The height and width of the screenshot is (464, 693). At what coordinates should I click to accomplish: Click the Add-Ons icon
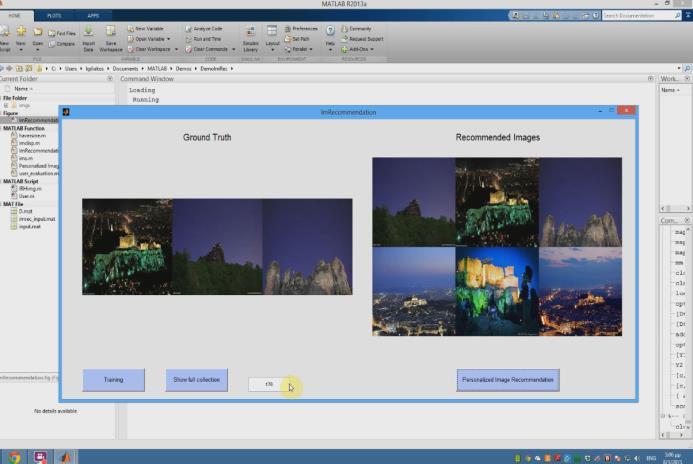point(344,49)
